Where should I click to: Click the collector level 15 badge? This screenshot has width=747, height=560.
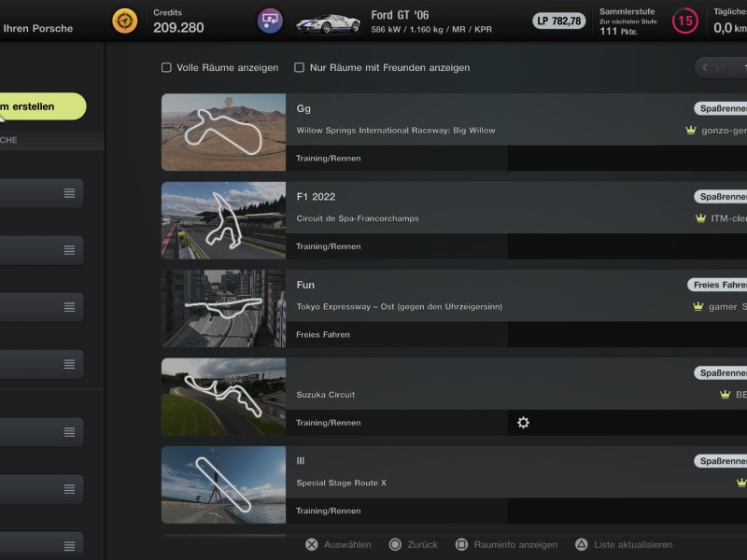tap(685, 21)
